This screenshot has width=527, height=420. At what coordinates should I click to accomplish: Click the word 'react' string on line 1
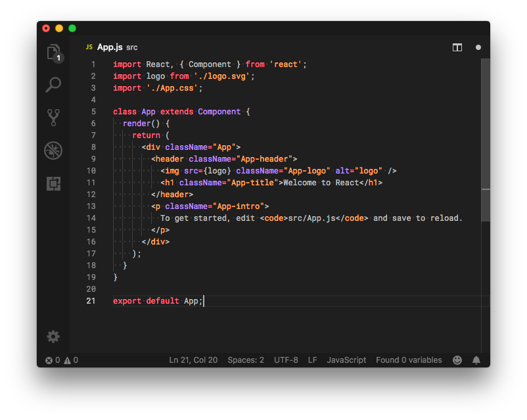(x=285, y=64)
